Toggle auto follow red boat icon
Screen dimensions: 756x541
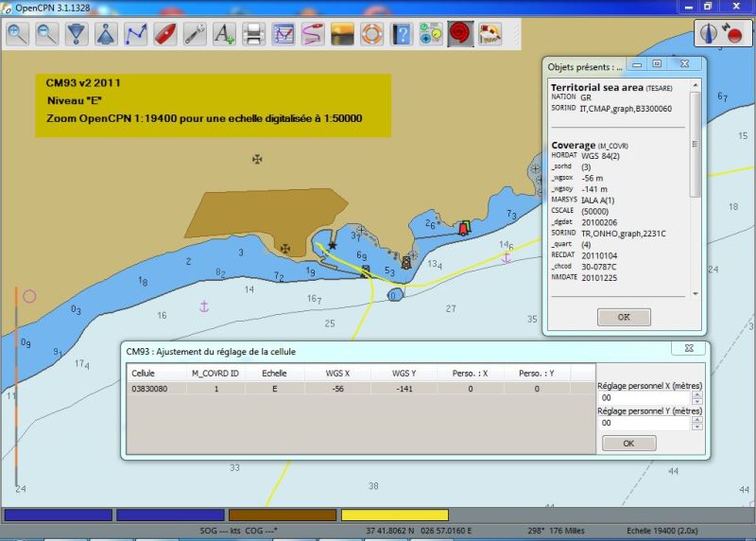click(x=164, y=34)
